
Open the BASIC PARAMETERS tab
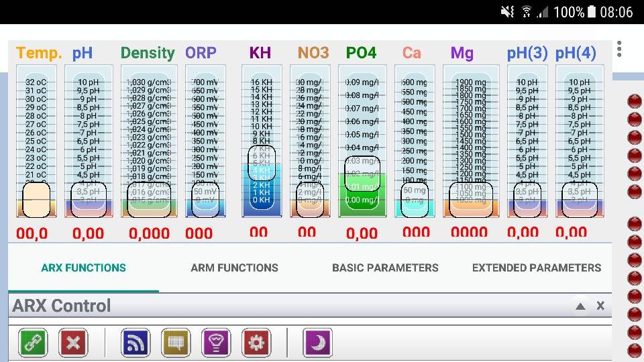click(x=385, y=267)
